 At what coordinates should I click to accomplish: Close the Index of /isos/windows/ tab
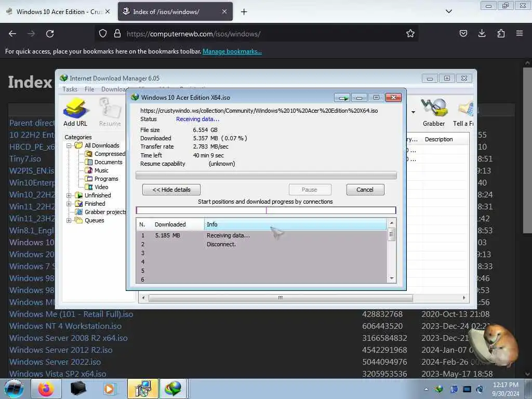224,11
